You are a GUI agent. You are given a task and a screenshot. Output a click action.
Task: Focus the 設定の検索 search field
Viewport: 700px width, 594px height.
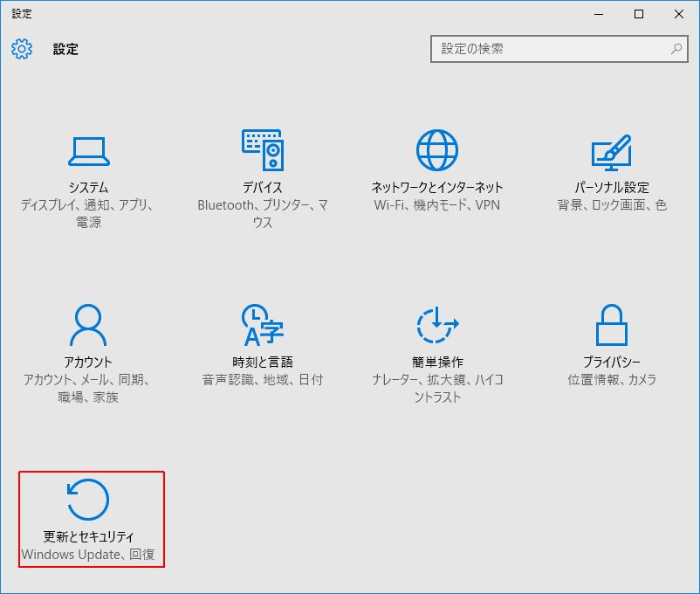click(550, 49)
